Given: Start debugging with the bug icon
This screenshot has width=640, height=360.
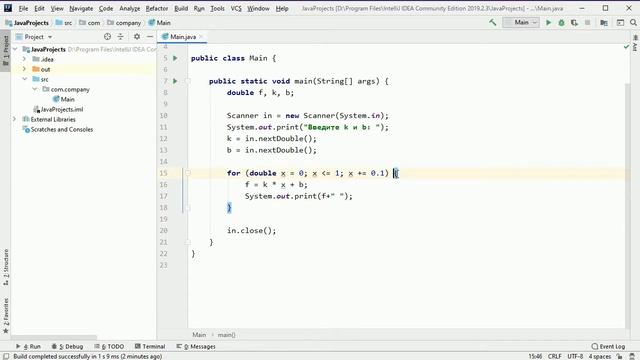Looking at the screenshot, I should coord(562,22).
